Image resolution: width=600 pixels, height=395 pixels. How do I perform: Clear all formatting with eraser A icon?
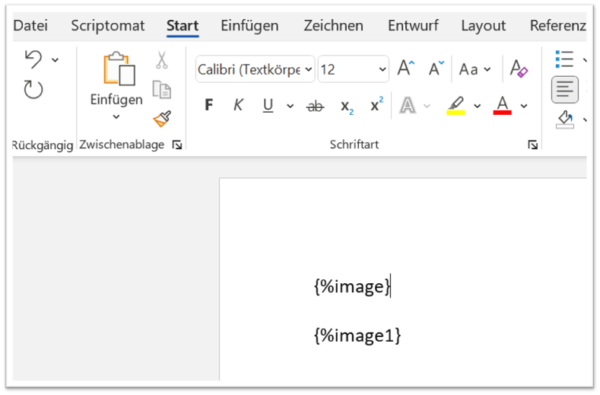[x=519, y=69]
